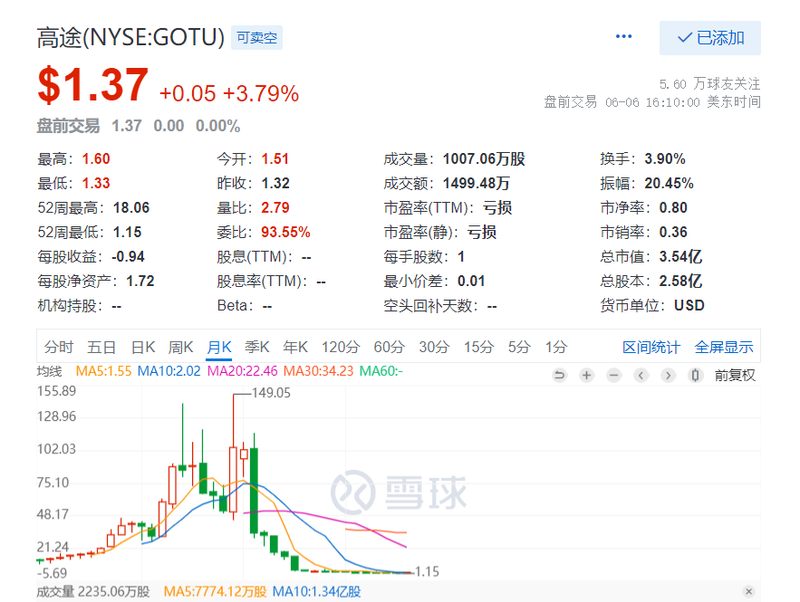Open 全屏显示 fullscreen chart

click(723, 347)
